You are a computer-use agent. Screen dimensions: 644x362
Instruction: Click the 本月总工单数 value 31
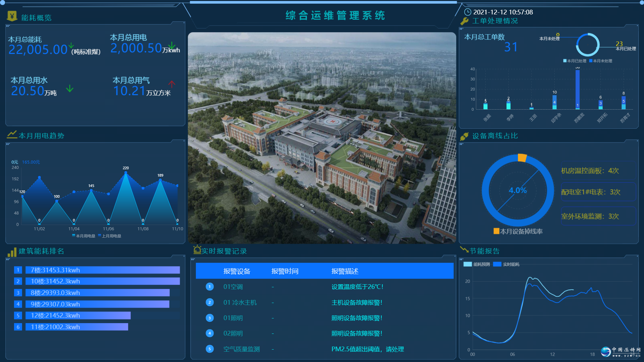click(511, 47)
